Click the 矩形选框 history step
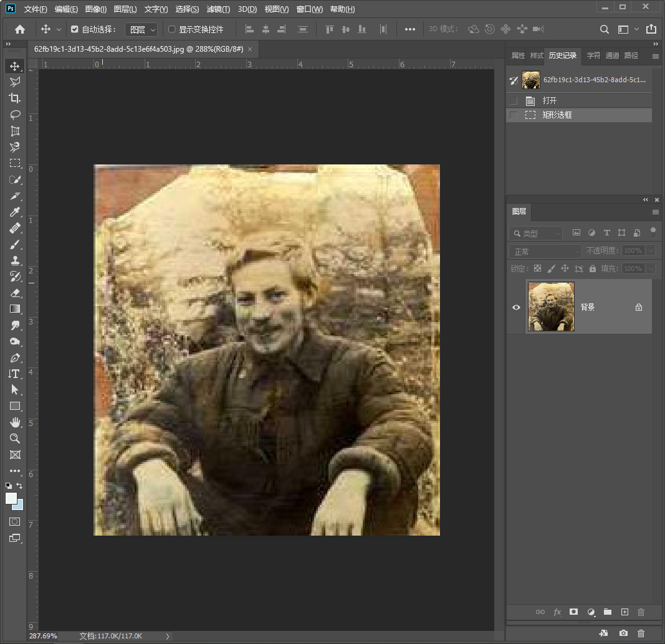This screenshot has height=644, width=665. pos(557,115)
